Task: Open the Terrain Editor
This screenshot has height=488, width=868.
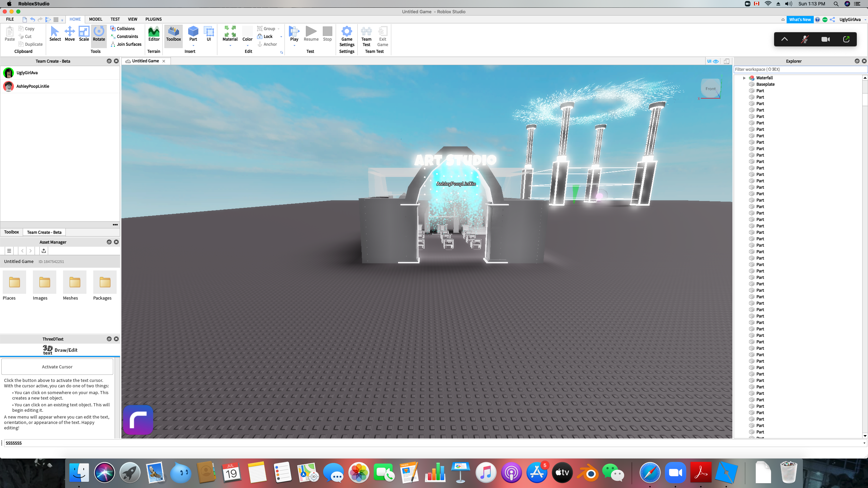Action: click(x=154, y=34)
